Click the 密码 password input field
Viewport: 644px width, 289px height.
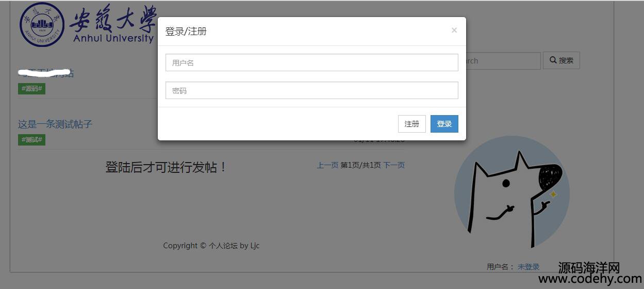click(311, 90)
